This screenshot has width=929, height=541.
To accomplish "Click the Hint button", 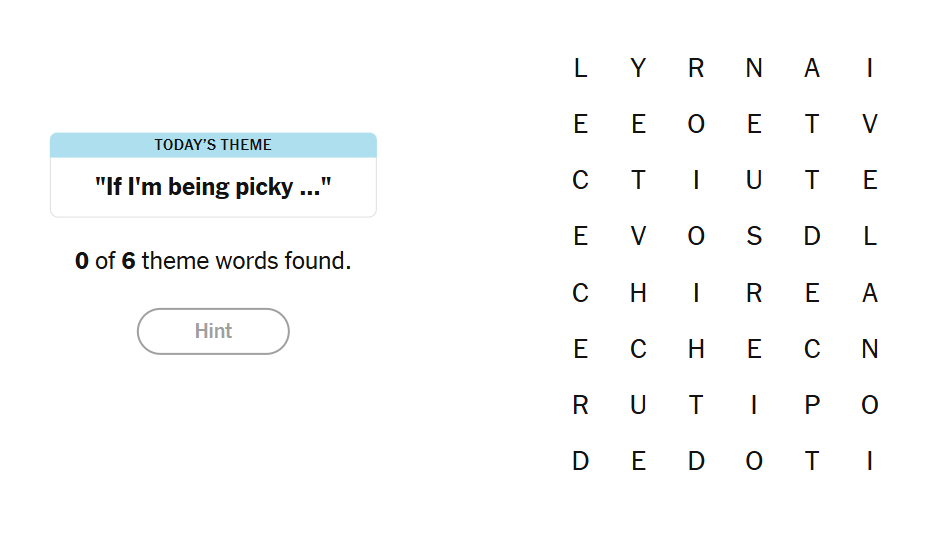I will [x=213, y=331].
